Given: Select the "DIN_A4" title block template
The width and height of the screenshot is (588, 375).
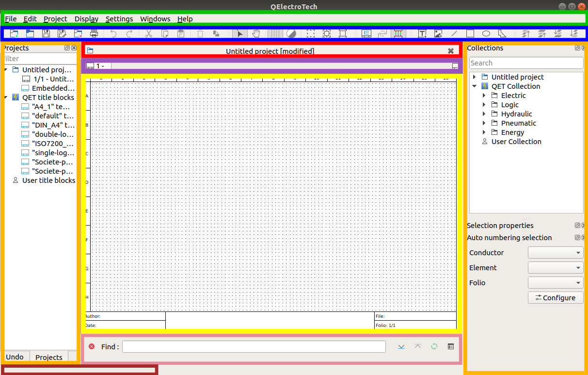Looking at the screenshot, I should click(x=53, y=125).
